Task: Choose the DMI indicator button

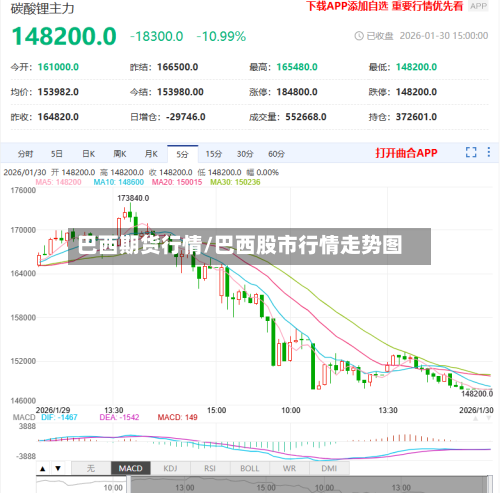Action: tap(329, 468)
